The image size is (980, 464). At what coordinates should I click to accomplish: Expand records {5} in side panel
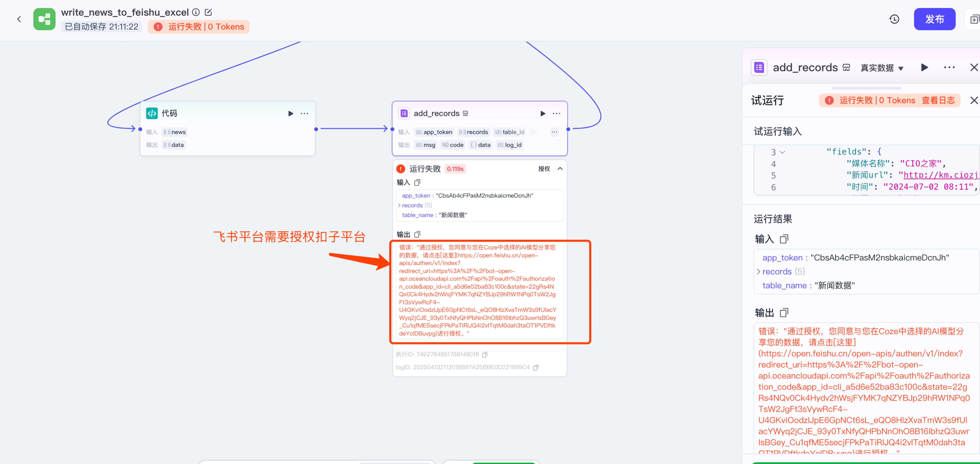[759, 271]
